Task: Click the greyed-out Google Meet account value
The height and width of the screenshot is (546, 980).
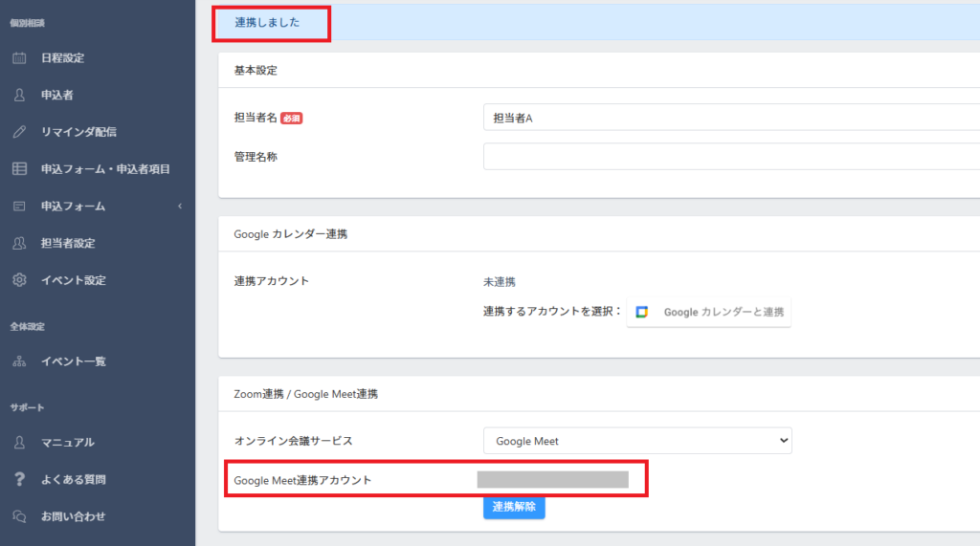Action: [x=552, y=480]
